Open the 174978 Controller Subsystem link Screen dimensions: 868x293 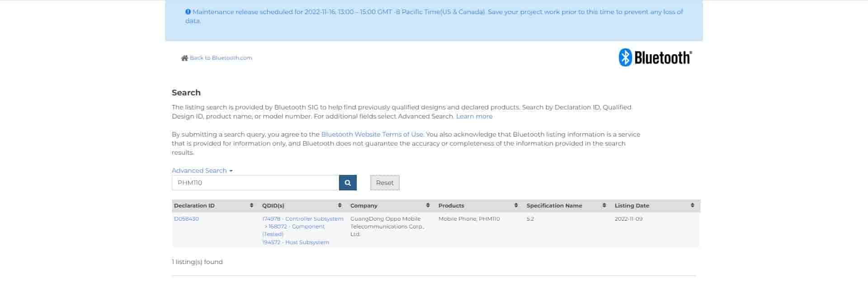[x=302, y=219]
